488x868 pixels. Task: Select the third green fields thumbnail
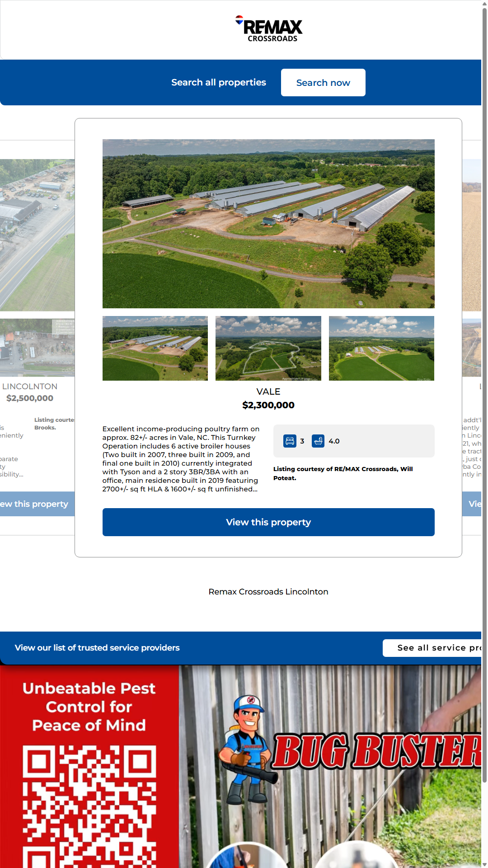click(x=381, y=348)
